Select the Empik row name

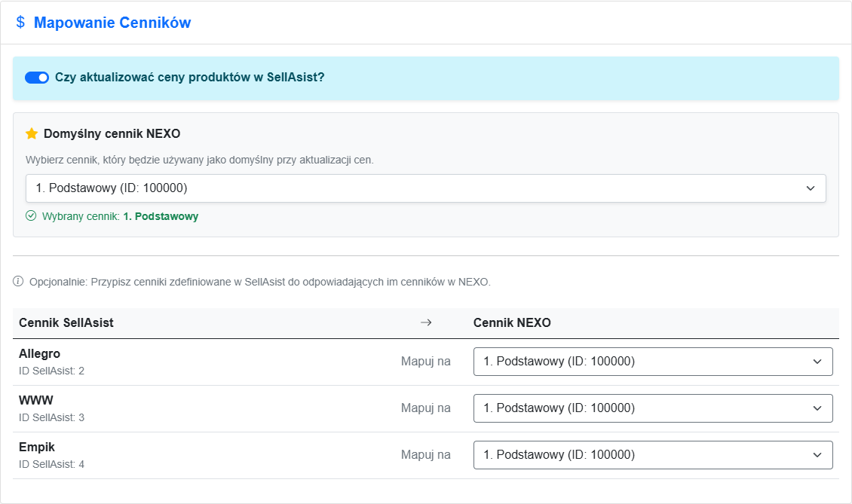click(x=37, y=447)
